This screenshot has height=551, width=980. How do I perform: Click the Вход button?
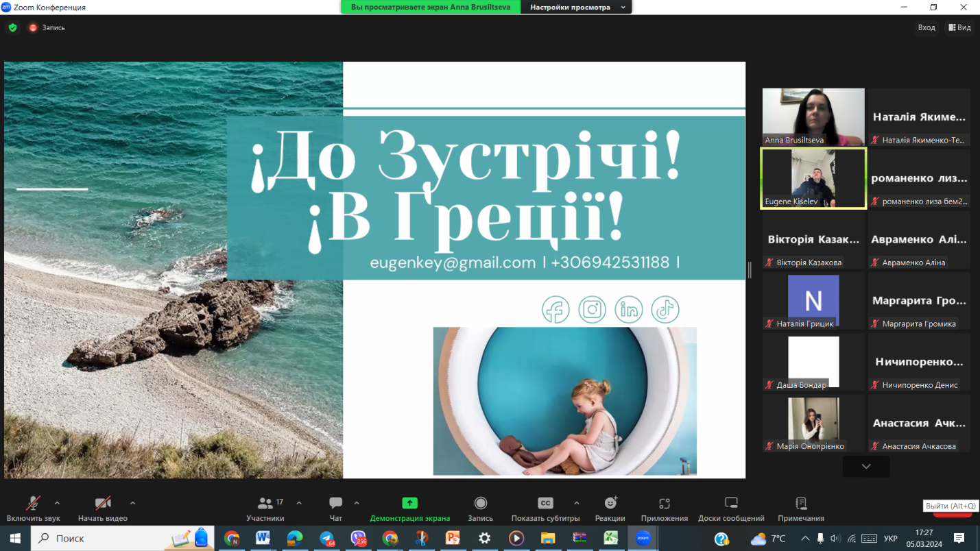pyautogui.click(x=926, y=27)
